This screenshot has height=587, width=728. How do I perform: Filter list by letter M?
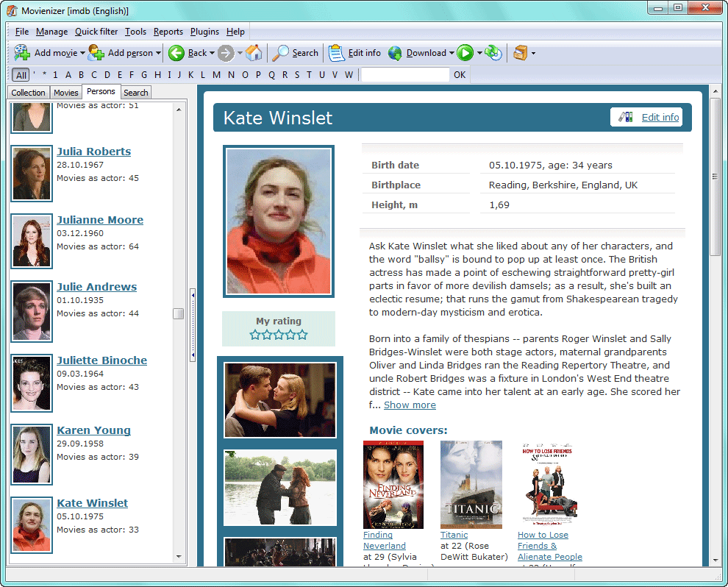tap(216, 74)
